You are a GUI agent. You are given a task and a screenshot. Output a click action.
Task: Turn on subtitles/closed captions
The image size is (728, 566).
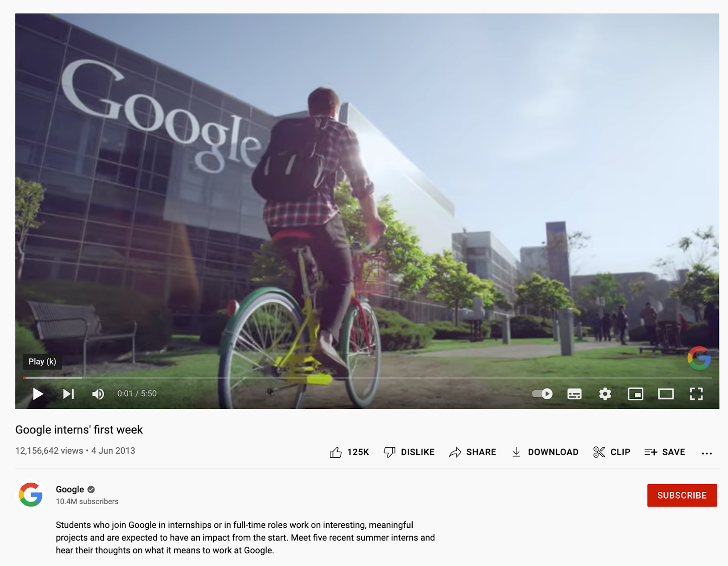tap(574, 394)
